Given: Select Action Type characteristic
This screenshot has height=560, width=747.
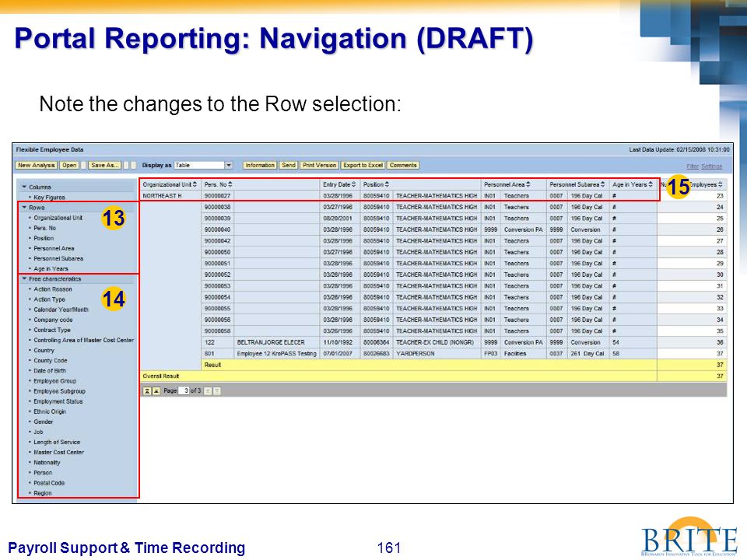Looking at the screenshot, I should coord(50,299).
